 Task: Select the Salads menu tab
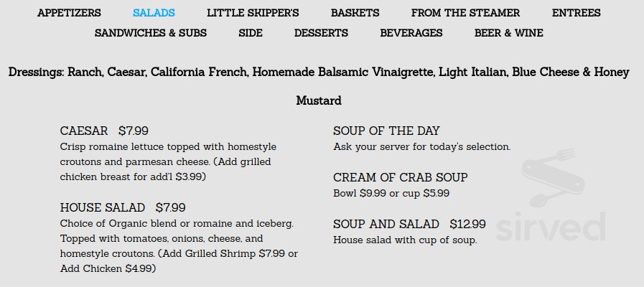[x=154, y=13]
